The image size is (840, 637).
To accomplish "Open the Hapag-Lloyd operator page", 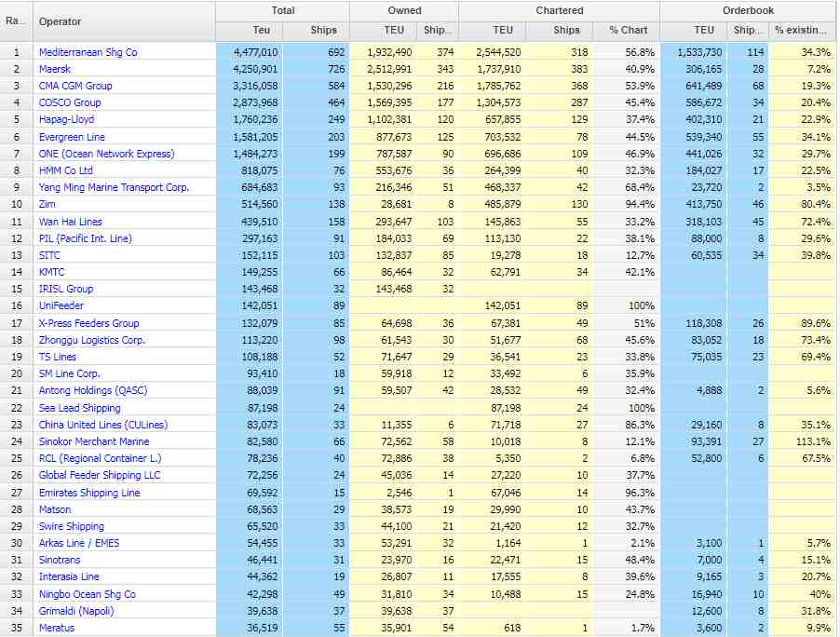I will coord(66,119).
